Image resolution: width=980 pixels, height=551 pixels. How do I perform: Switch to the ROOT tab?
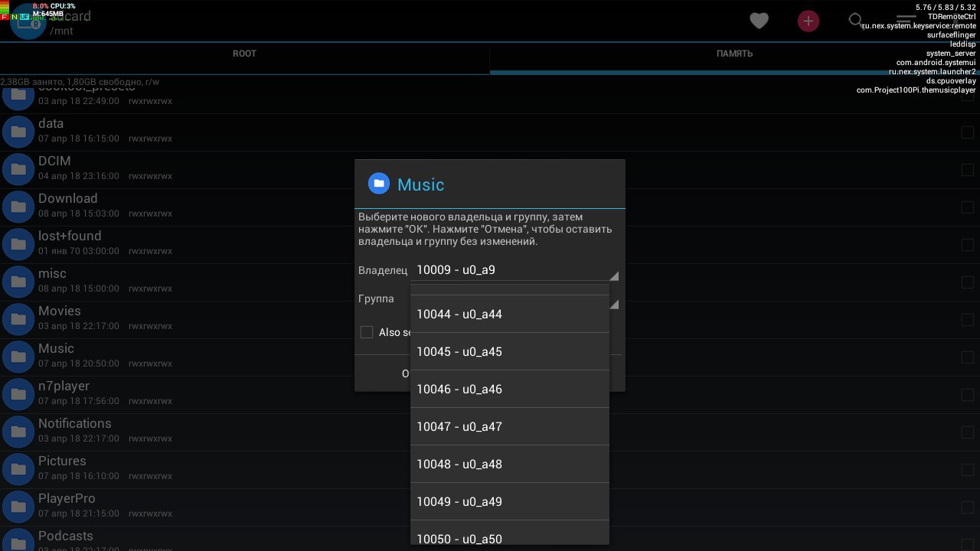(x=244, y=54)
